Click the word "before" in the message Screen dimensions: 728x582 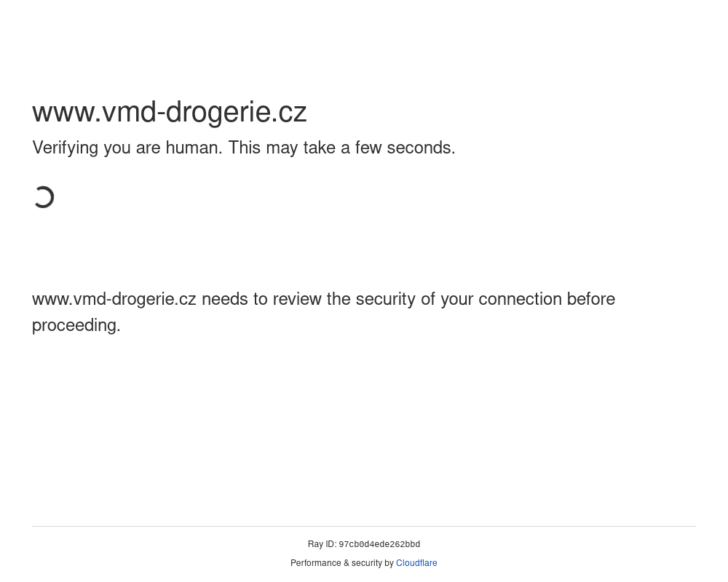tap(591, 299)
